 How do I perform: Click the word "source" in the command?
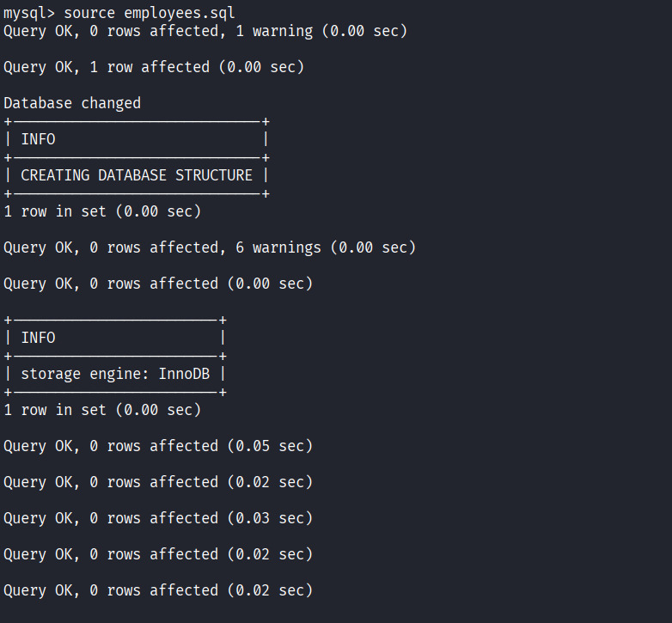[x=89, y=12]
